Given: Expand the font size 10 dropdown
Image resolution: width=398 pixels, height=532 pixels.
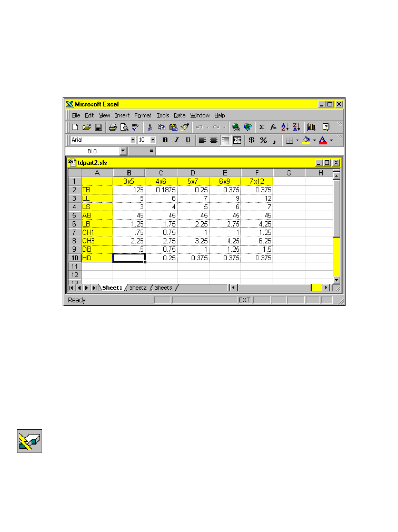Looking at the screenshot, I should (x=153, y=140).
